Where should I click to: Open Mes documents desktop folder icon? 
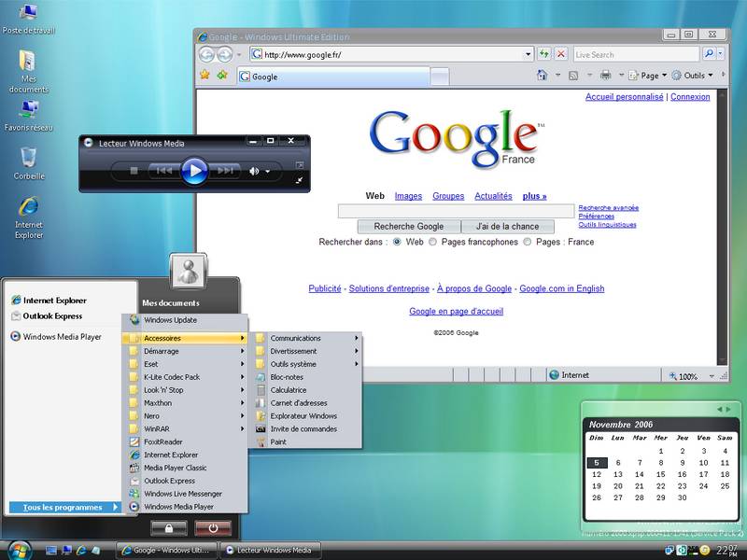point(29,72)
